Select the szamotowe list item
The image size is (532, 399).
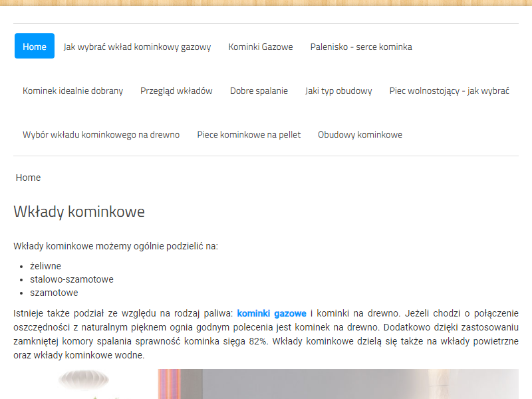[54, 293]
